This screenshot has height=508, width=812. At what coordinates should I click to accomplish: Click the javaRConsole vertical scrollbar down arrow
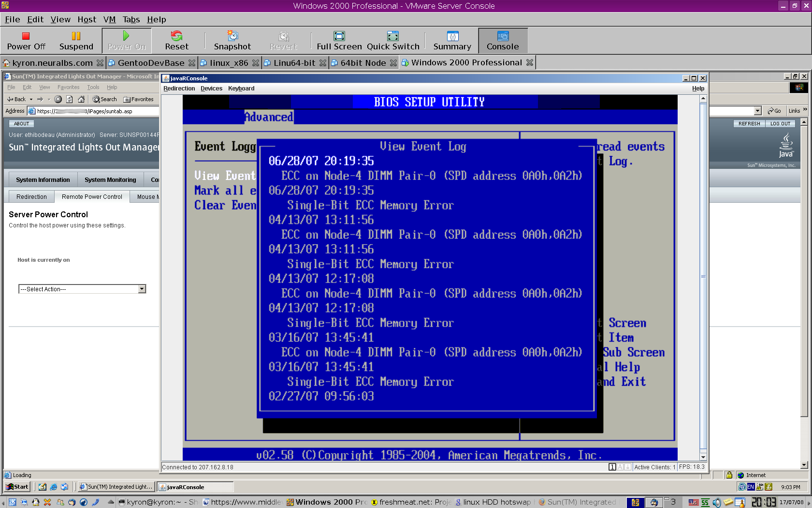703,457
